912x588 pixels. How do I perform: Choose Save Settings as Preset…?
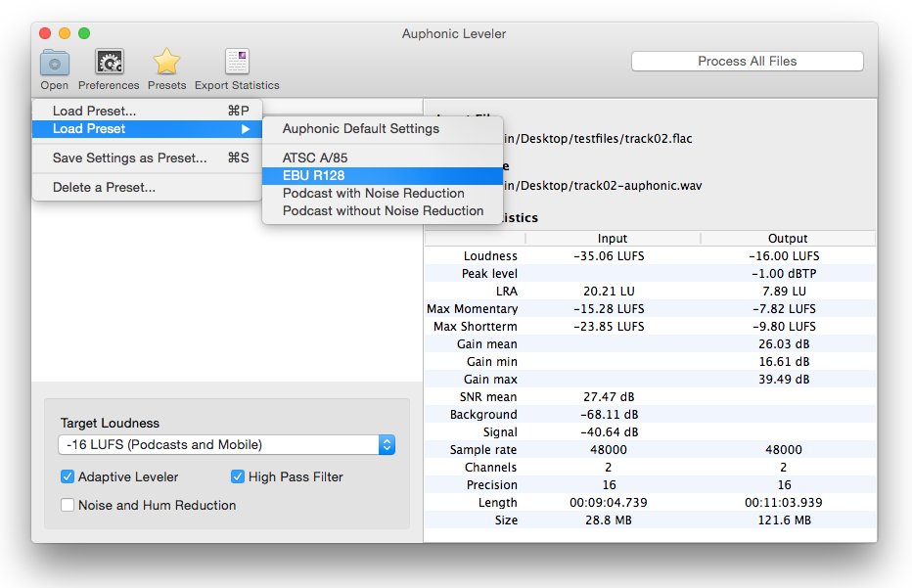pos(147,158)
